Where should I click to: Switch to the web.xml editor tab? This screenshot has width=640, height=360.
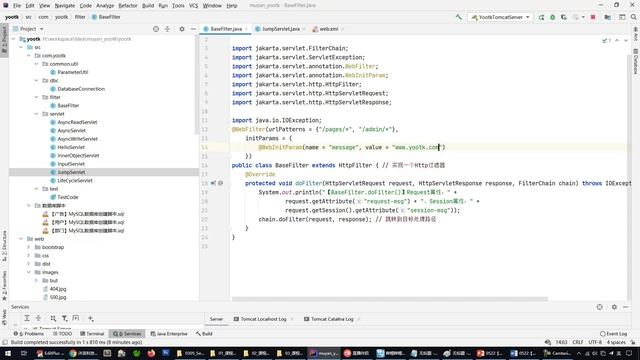[x=328, y=29]
